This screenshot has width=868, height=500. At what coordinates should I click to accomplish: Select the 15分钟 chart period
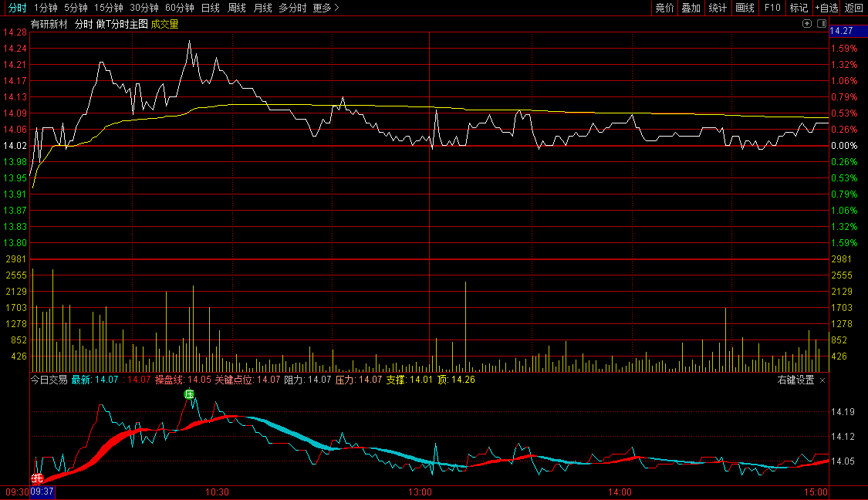pos(109,8)
